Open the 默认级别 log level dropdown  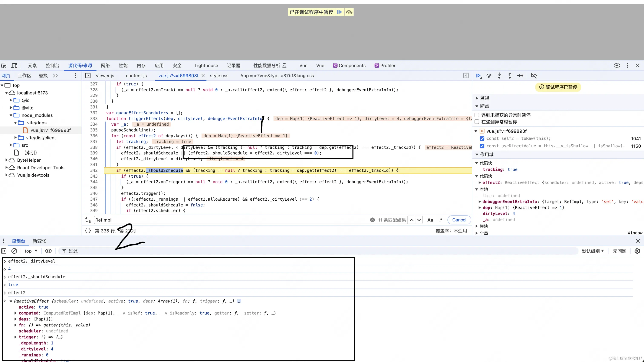click(x=592, y=251)
